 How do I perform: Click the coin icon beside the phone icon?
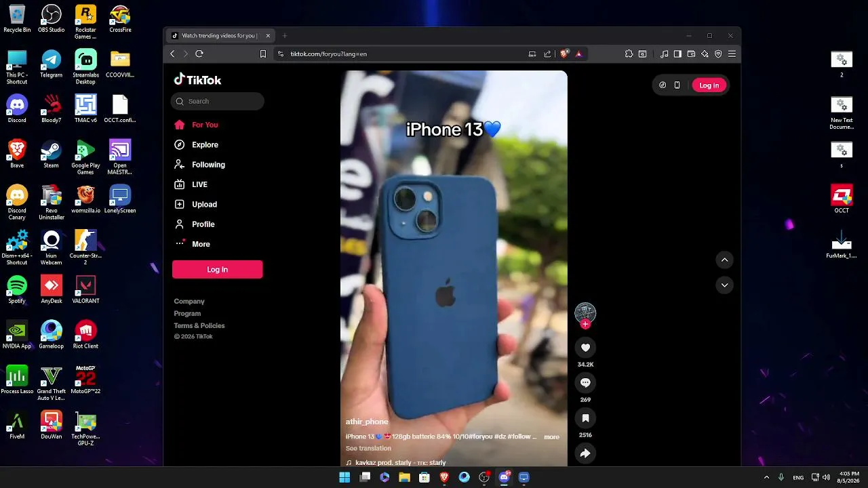(x=663, y=85)
